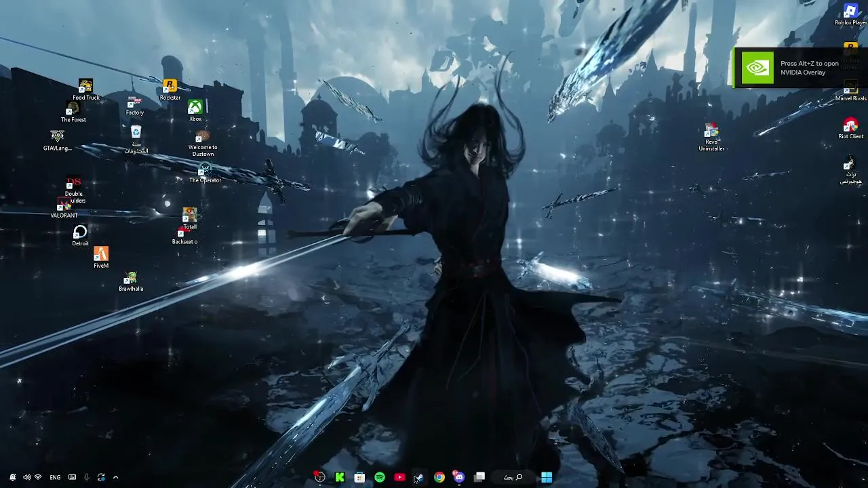Click the Welcome to Dustown shortcut
The height and width of the screenshot is (488, 868).
(x=203, y=144)
